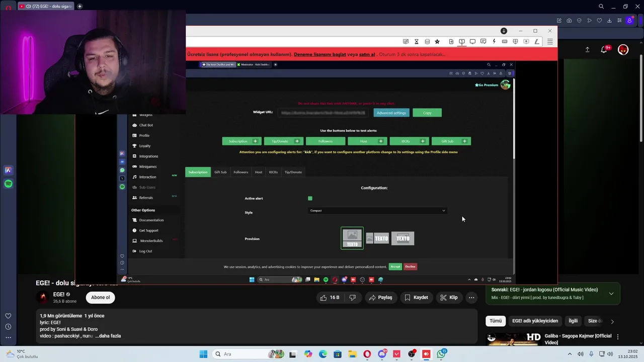The image size is (644, 362).
Task: Open the Style dropdown showing Compact
Action: coord(377,211)
